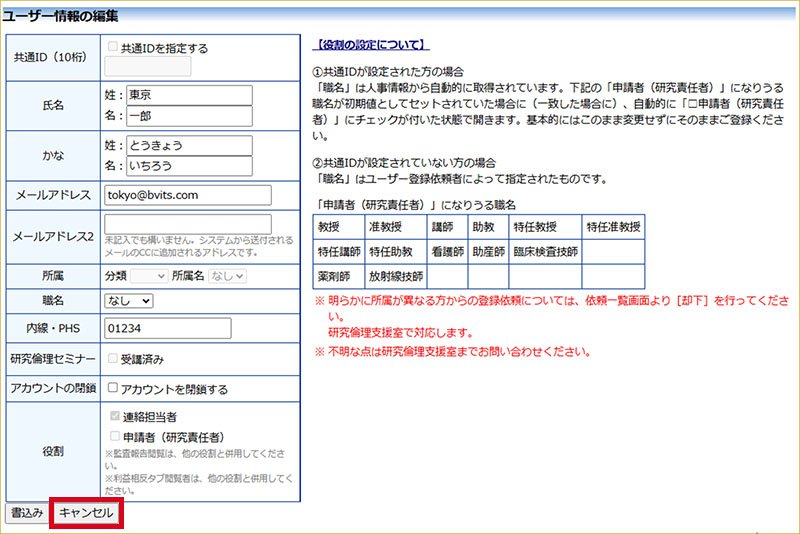Screen dimensions: 800x534
Task: Click the かな 名 field いちろう
Action: (x=189, y=166)
